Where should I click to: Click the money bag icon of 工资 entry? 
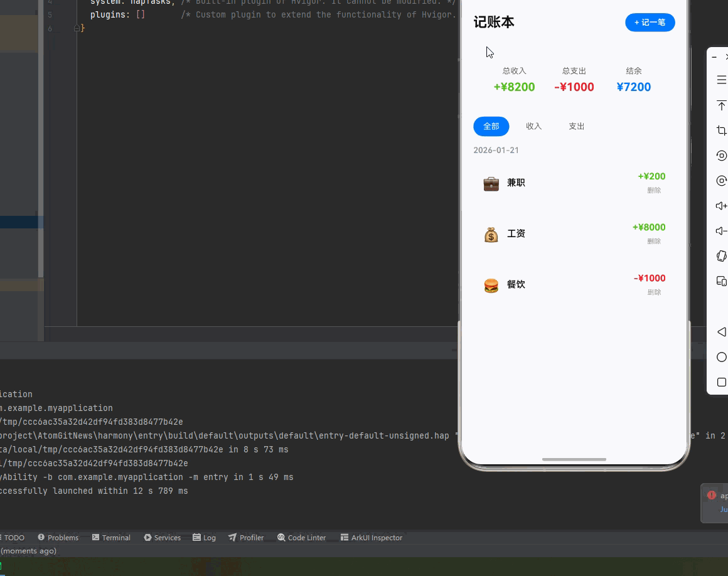(491, 235)
